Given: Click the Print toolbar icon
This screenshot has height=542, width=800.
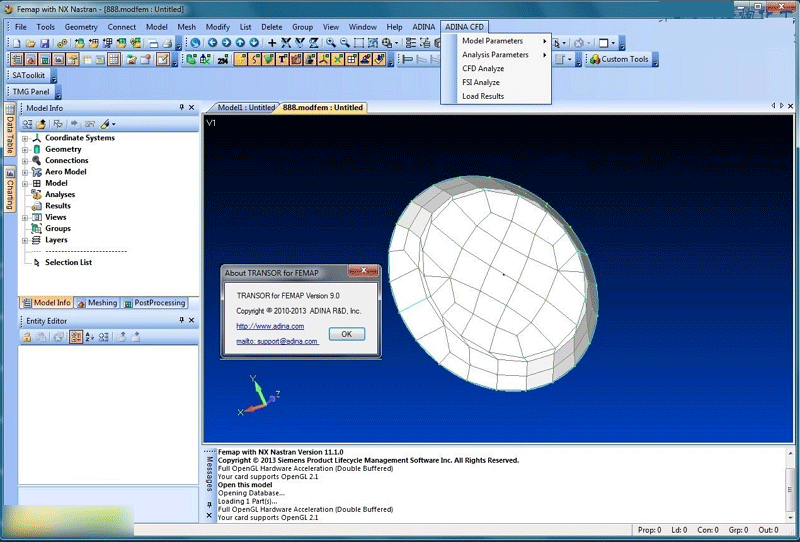Looking at the screenshot, I should point(167,43).
